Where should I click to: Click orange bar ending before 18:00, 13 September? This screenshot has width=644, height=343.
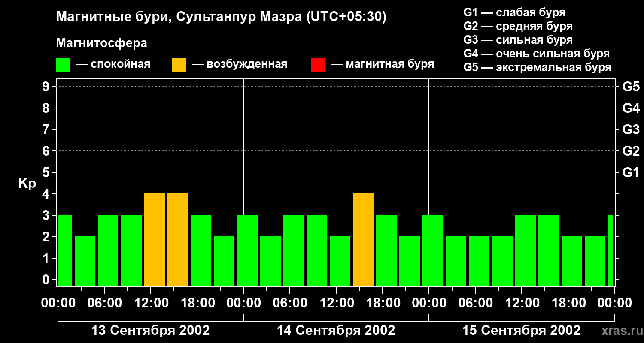pos(178,240)
